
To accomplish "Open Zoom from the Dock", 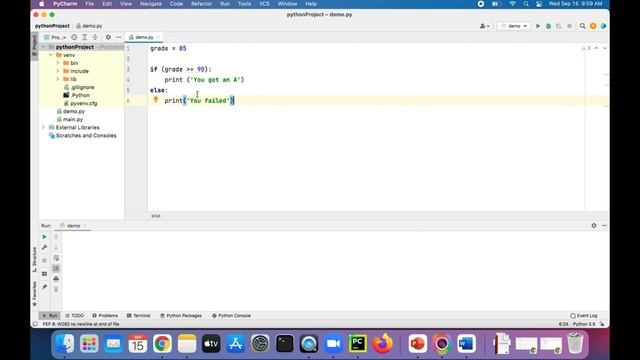I will (x=333, y=344).
